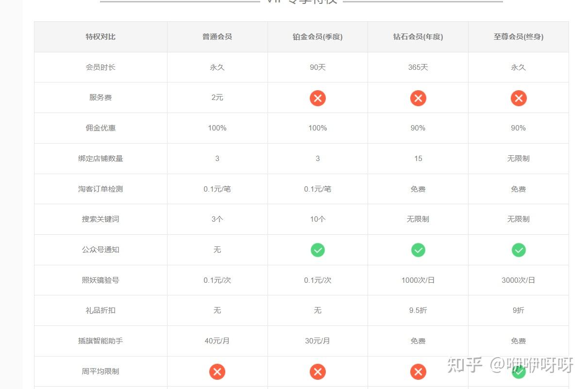Click 90天 under 铂金会员 会员时长
588x389 pixels.
pos(318,67)
